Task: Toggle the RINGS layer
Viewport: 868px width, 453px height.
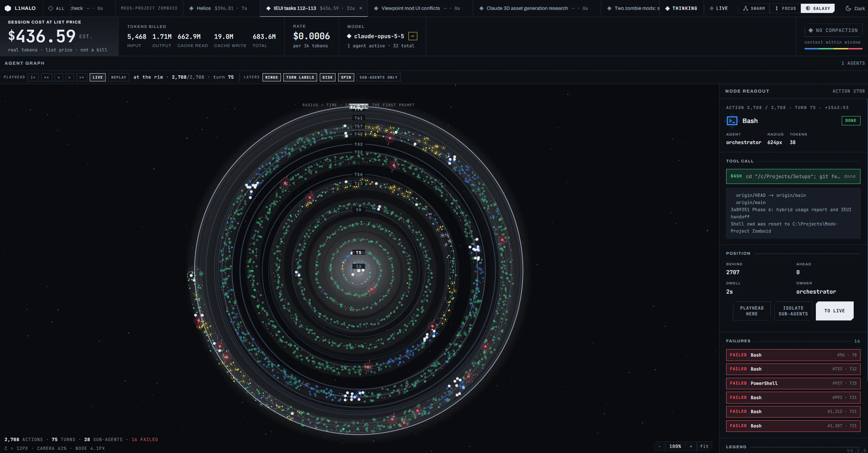Action: coord(272,77)
